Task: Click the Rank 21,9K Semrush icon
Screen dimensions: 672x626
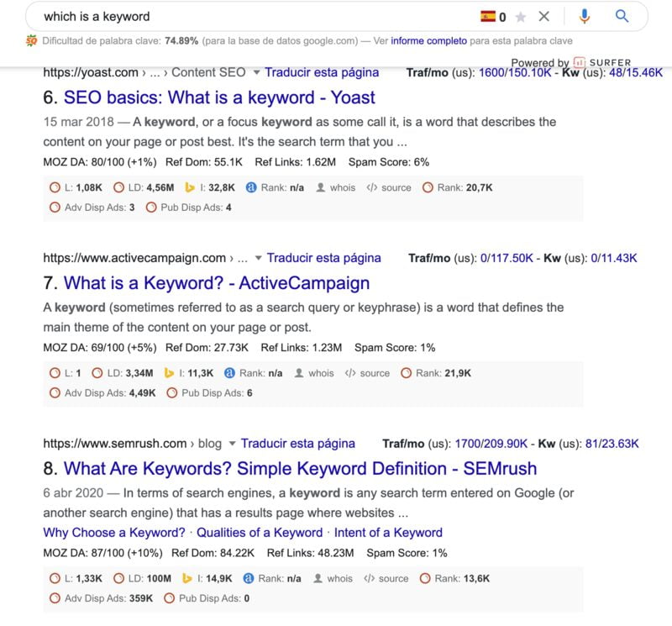Action: pos(407,373)
